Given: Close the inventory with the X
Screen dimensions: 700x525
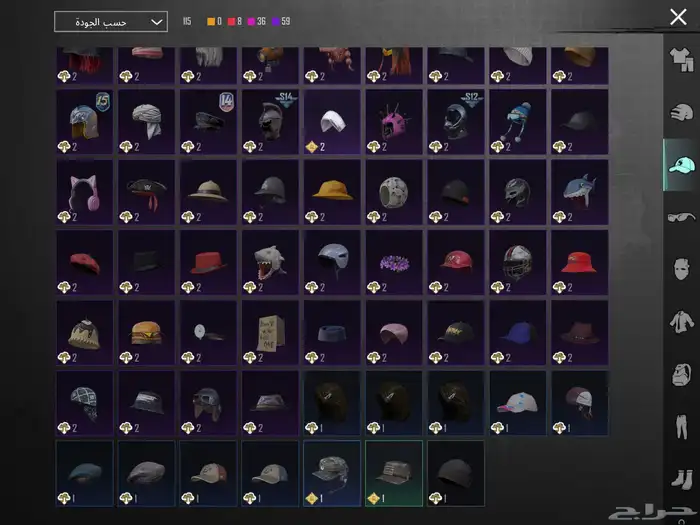Looking at the screenshot, I should [x=677, y=17].
